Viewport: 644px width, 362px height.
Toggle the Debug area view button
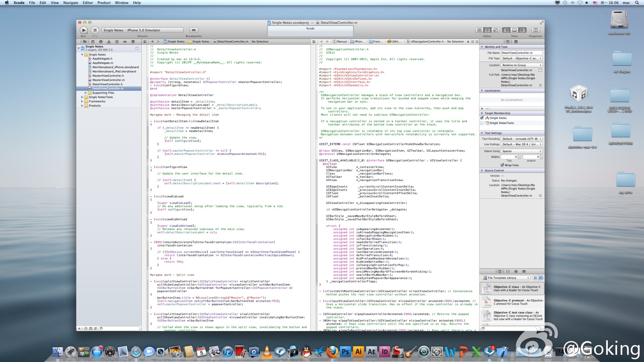pos(514,30)
